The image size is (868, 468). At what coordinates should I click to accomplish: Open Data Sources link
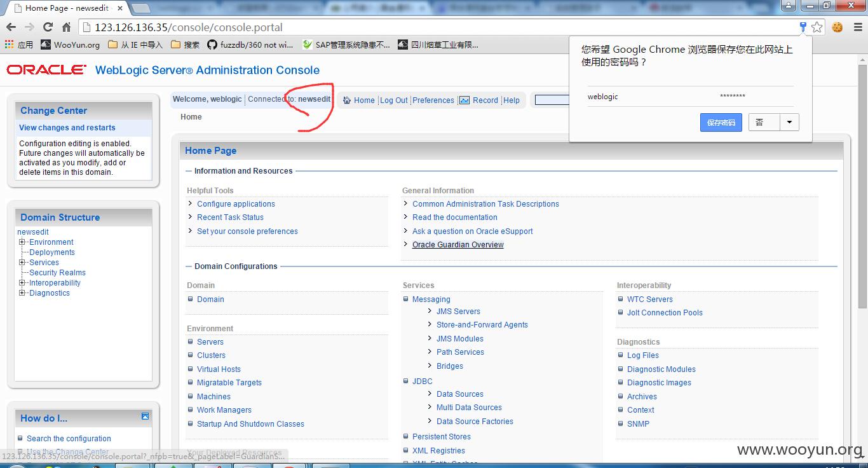tap(460, 394)
